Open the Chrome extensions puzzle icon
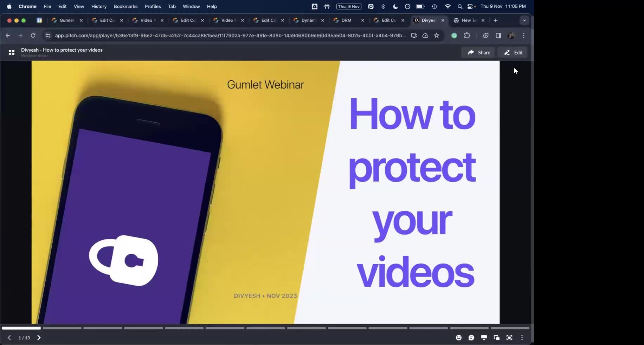This screenshot has width=644, height=345. tap(467, 35)
